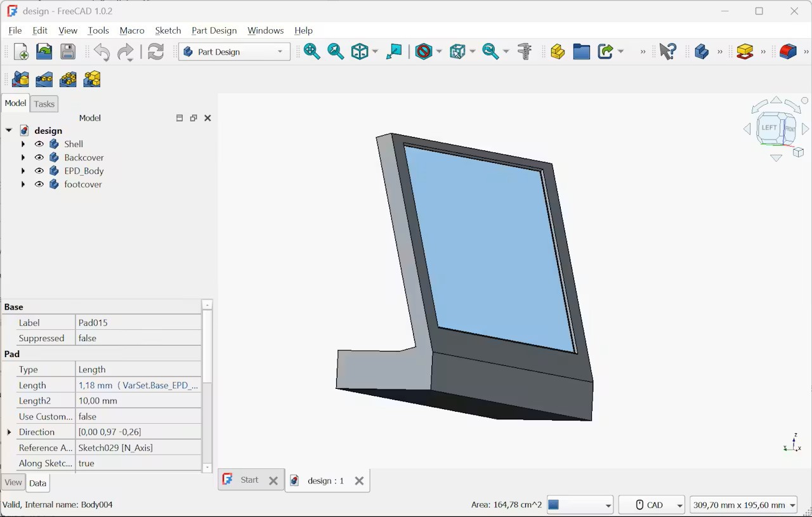The image size is (812, 517).
Task: Open the Part Design workbench dropdown
Action: click(234, 52)
